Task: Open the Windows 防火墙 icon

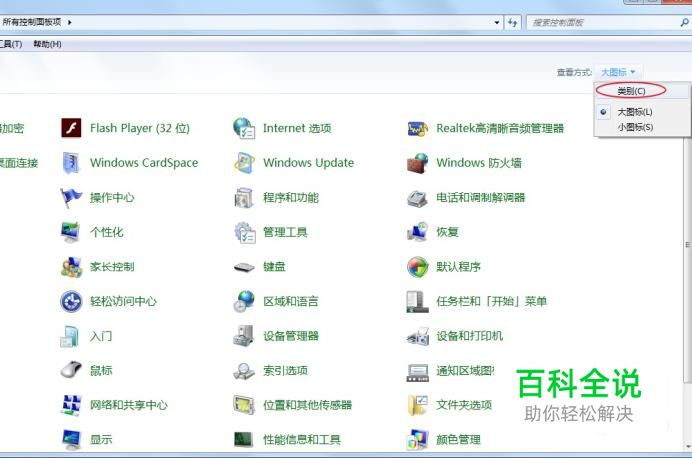Action: 417,163
